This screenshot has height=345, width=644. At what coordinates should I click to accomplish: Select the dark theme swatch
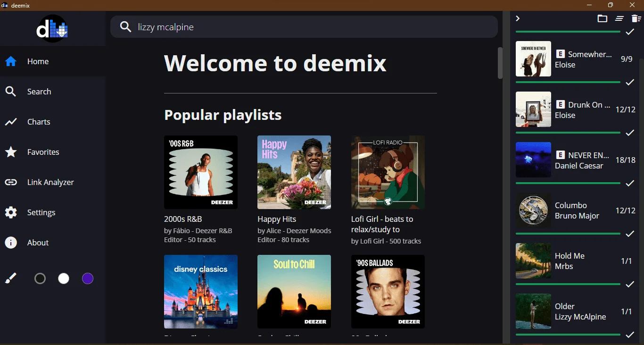click(x=40, y=278)
